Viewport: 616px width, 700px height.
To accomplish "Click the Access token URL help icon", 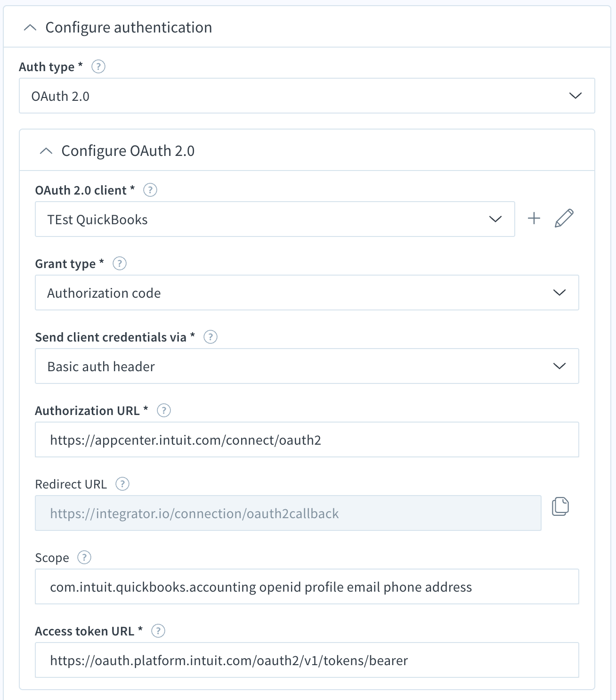I will pyautogui.click(x=158, y=631).
